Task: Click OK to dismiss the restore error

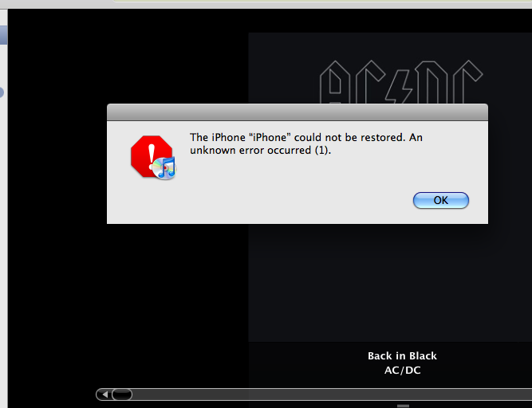Action: pos(441,200)
